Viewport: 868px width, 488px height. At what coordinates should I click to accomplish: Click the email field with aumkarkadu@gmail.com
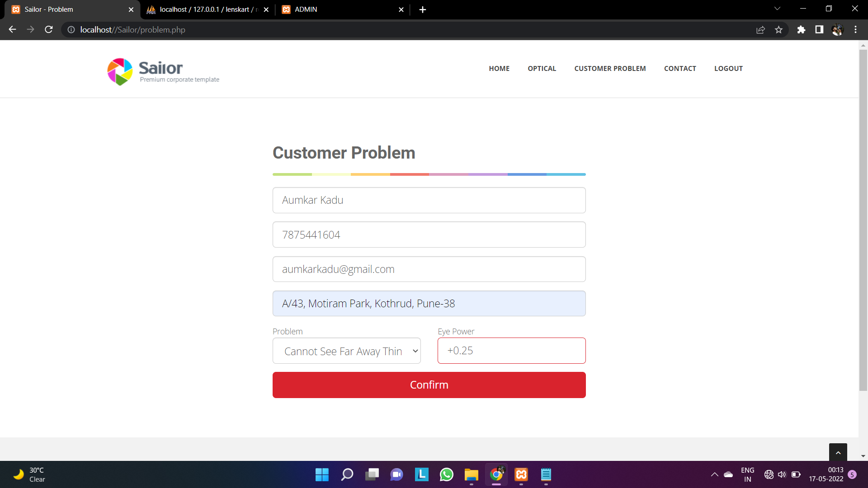tap(429, 269)
